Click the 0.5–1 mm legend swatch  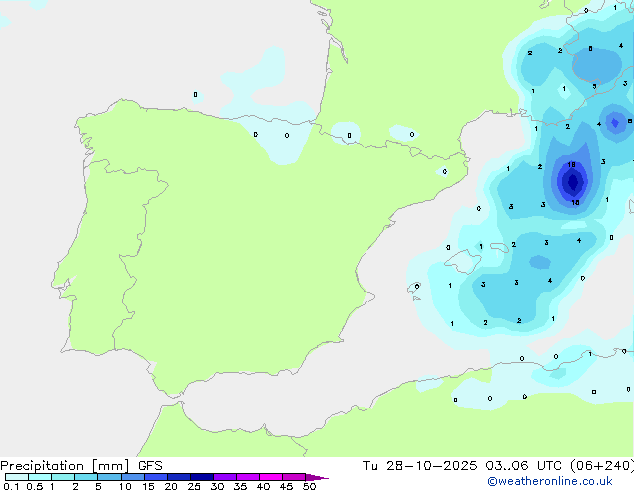click(x=40, y=477)
